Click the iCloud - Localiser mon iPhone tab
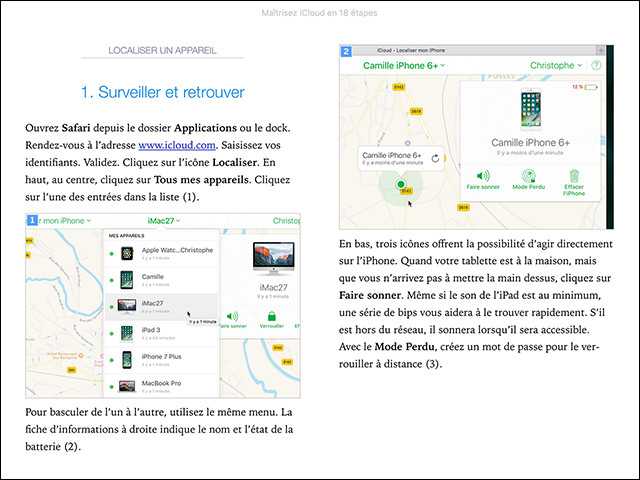The height and width of the screenshot is (480, 640). pyautogui.click(x=411, y=50)
